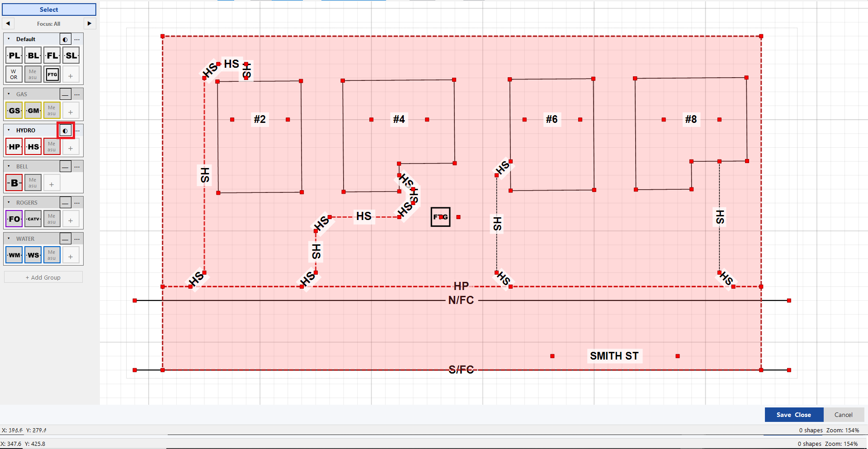868x449 pixels.
Task: Choose Measure tool in WATER group
Action: [52, 255]
